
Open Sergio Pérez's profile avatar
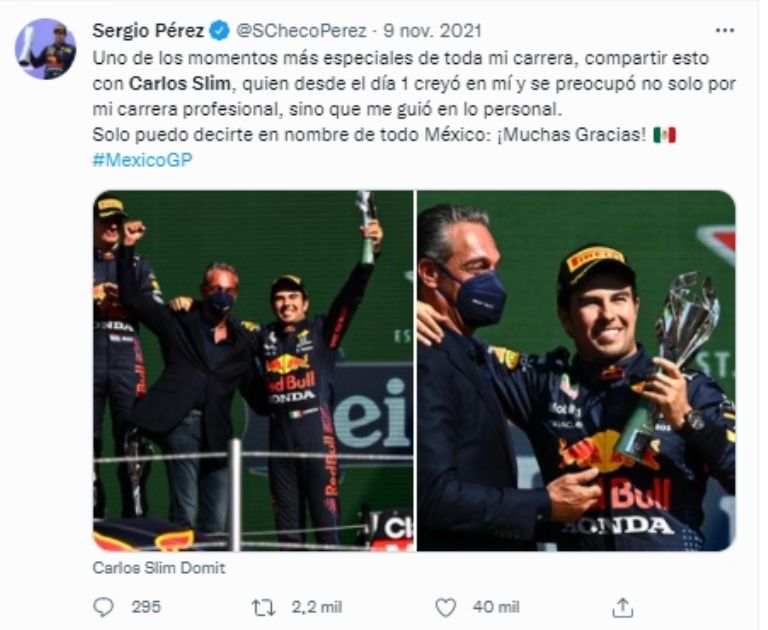pyautogui.click(x=45, y=49)
